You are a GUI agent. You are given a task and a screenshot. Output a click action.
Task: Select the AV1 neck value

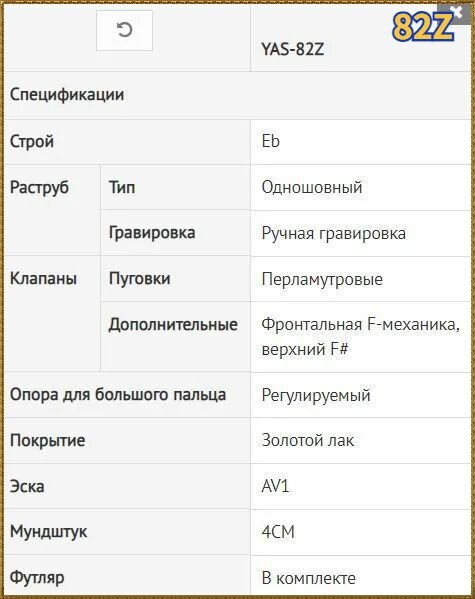coord(276,486)
